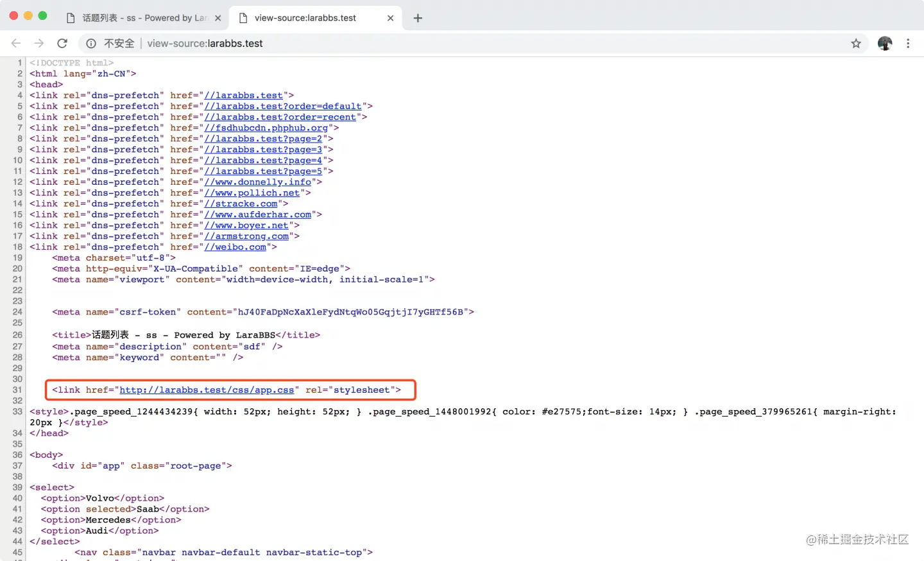Click the opening <head> tag line
This screenshot has height=561, width=924.
point(46,85)
